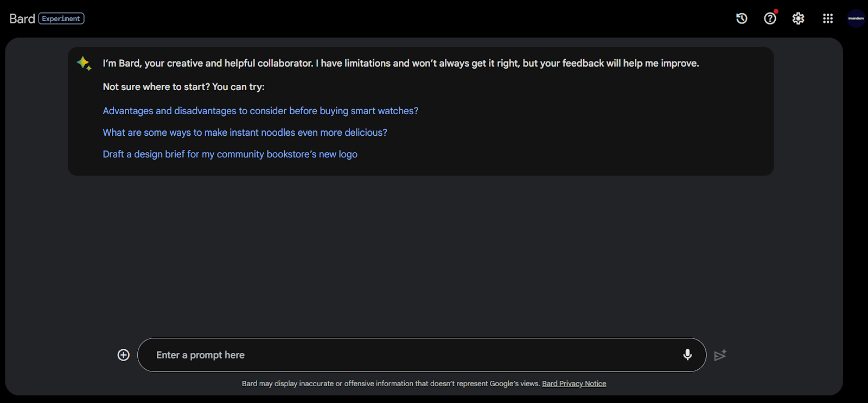Open the Google apps grid
The width and height of the screenshot is (868, 403).
coord(827,18)
